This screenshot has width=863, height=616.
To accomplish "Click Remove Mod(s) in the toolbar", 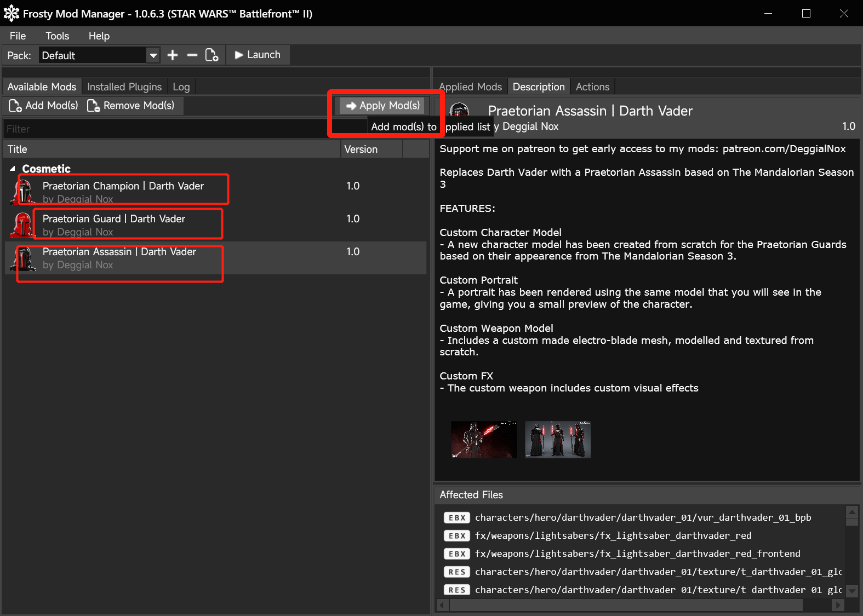I will pos(132,106).
